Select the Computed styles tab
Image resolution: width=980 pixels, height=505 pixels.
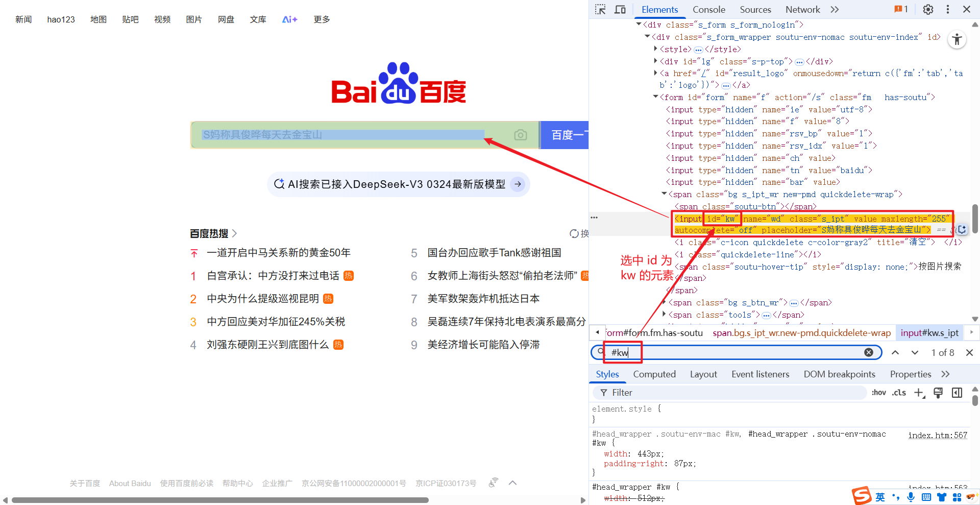pyautogui.click(x=654, y=374)
